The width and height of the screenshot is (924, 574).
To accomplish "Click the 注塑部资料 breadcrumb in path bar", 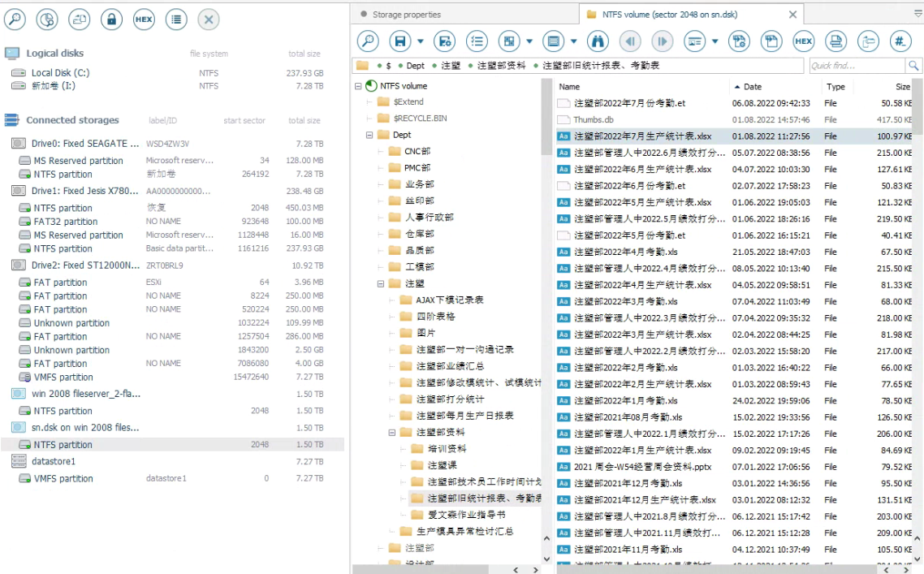I will (x=501, y=66).
